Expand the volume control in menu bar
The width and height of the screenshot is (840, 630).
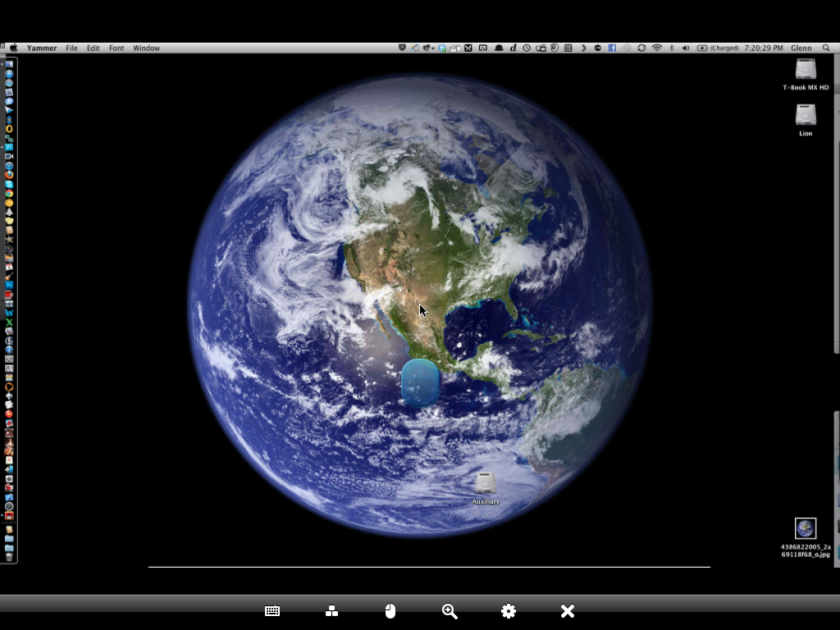[x=686, y=48]
